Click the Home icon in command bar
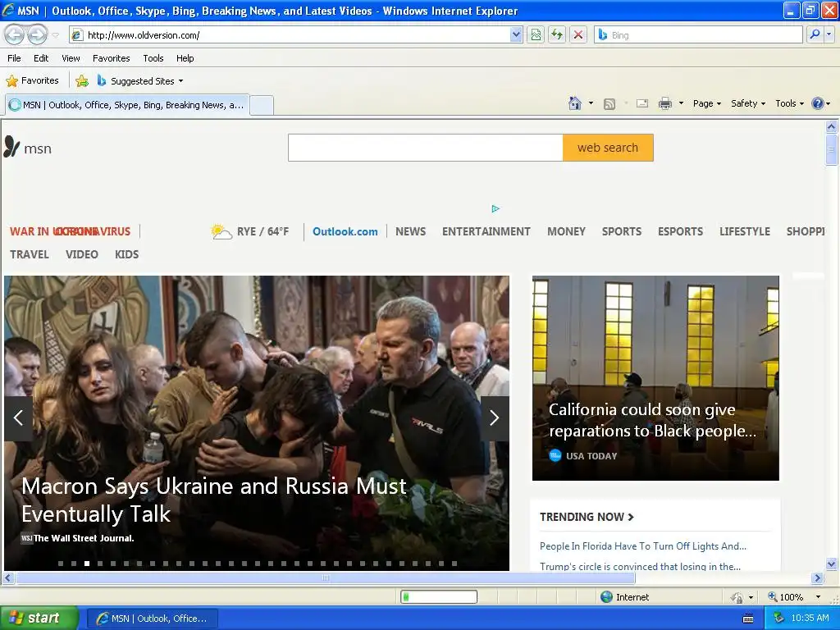Viewport: 840px width, 630px height. click(575, 103)
